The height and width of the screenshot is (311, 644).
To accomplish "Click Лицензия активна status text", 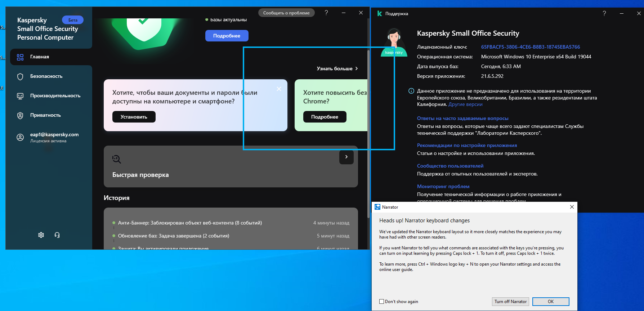I will tap(48, 141).
